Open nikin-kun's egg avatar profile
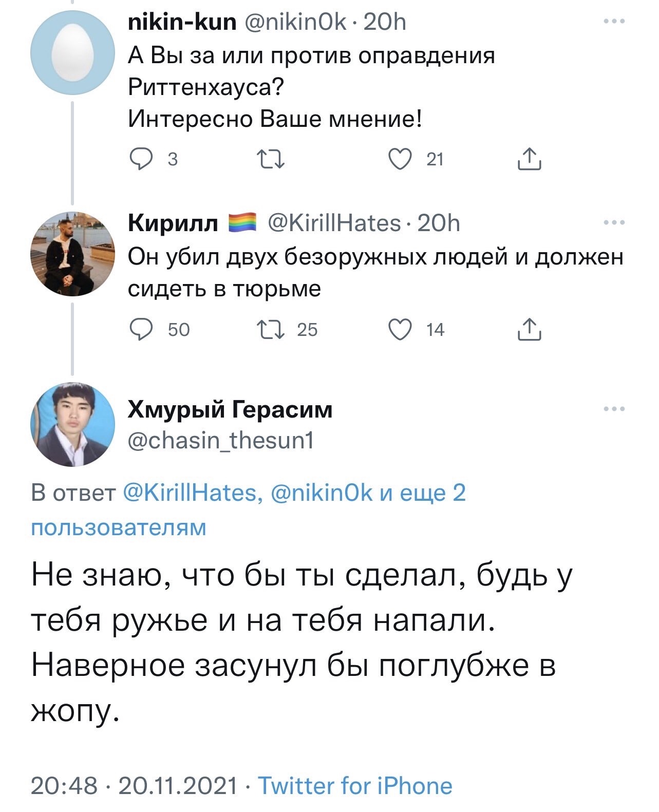659x812 pixels. [72, 52]
